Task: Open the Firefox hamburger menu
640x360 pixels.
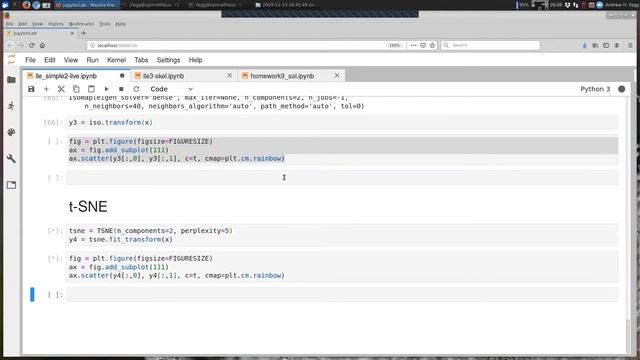Action: pos(630,45)
